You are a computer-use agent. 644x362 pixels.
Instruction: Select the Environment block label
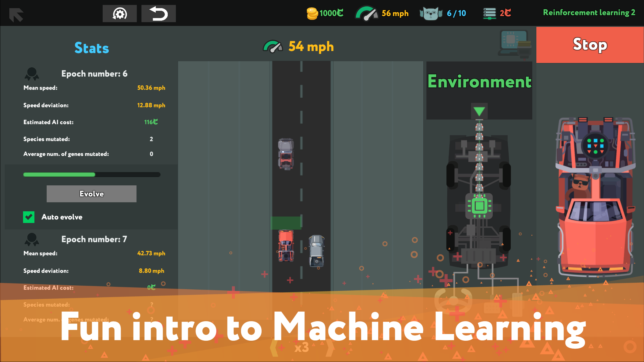click(479, 82)
